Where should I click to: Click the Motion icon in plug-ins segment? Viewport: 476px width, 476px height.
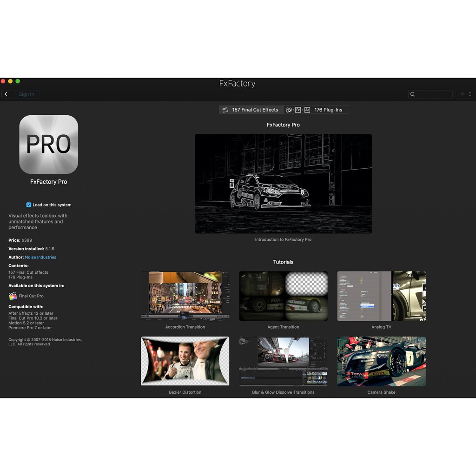[289, 110]
